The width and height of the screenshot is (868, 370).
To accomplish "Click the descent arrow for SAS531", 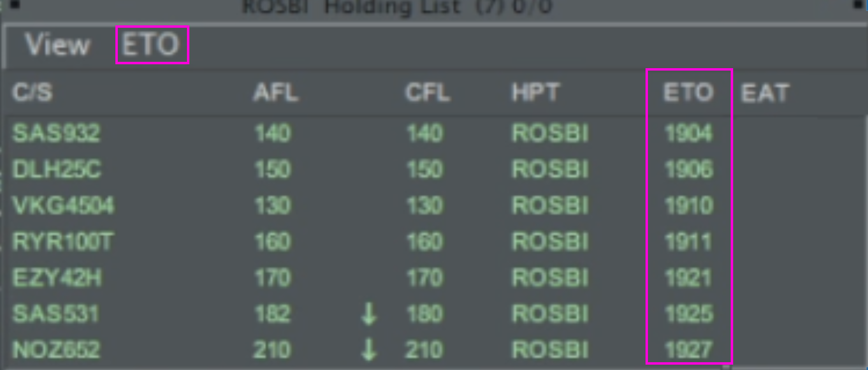I will [x=369, y=314].
